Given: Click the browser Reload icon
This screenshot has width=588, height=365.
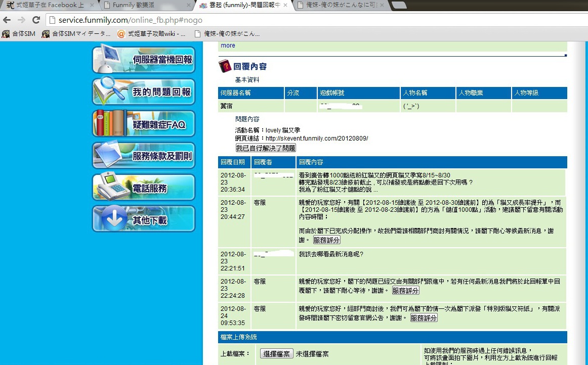Looking at the screenshot, I should [36, 20].
